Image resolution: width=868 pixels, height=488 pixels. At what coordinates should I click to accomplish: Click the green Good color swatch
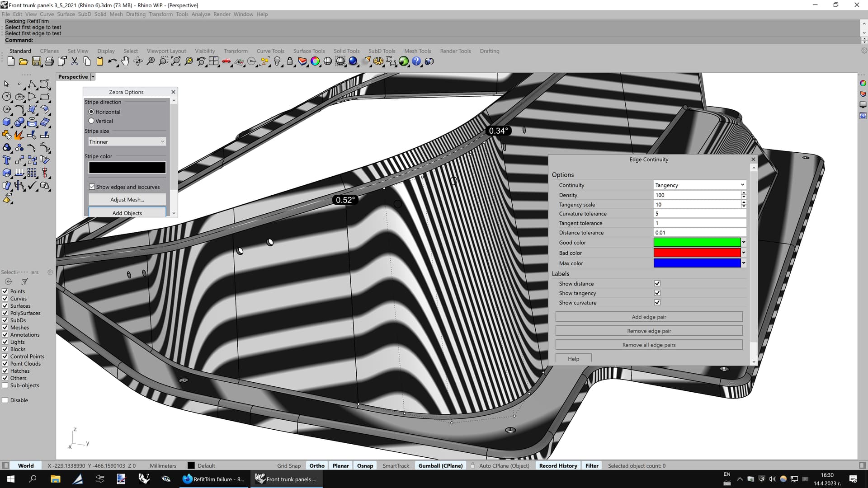(x=697, y=243)
